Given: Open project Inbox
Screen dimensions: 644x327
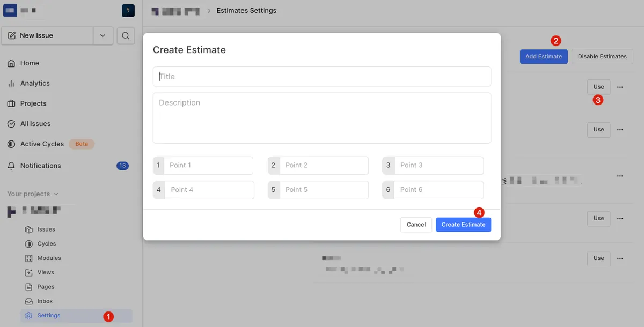Looking at the screenshot, I should coord(45,301).
